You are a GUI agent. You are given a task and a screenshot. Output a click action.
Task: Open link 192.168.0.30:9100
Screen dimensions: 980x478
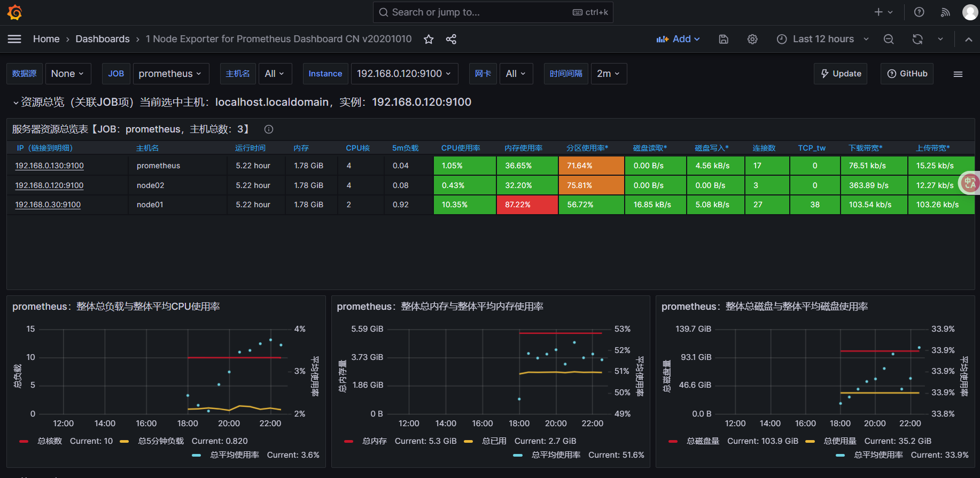coord(48,205)
